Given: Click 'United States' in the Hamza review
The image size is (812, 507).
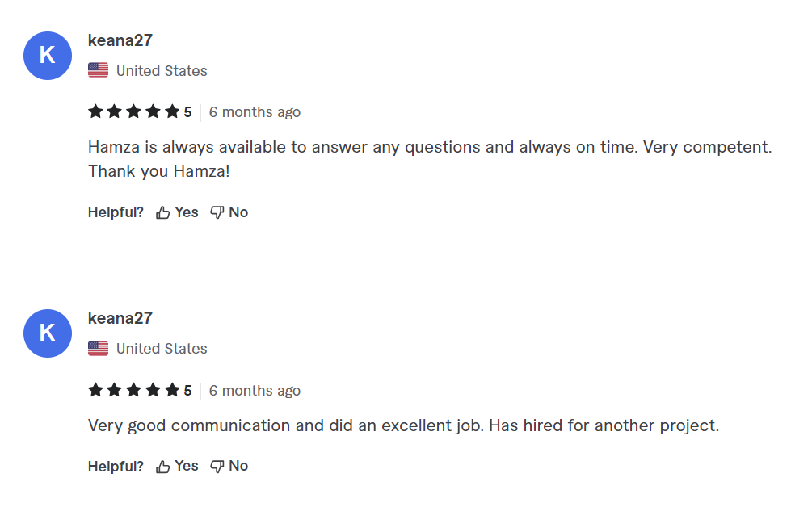Looking at the screenshot, I should [x=162, y=71].
